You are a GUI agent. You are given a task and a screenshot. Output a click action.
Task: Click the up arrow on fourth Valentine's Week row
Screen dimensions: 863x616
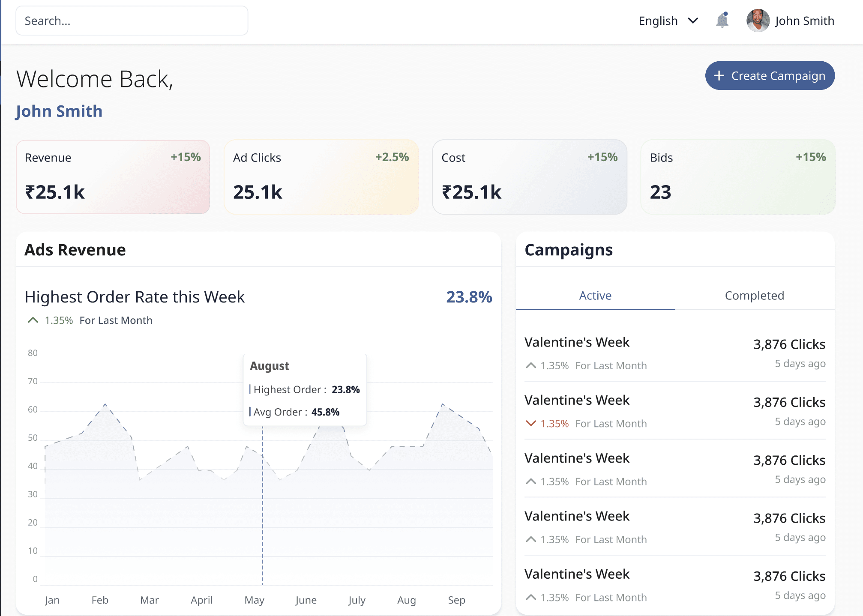coord(531,539)
